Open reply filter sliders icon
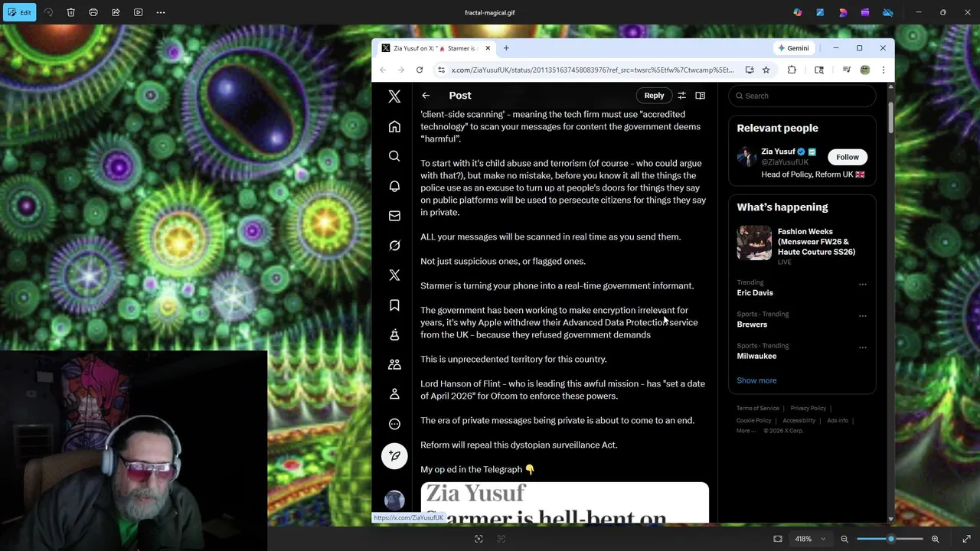This screenshot has width=980, height=551. pyautogui.click(x=681, y=96)
